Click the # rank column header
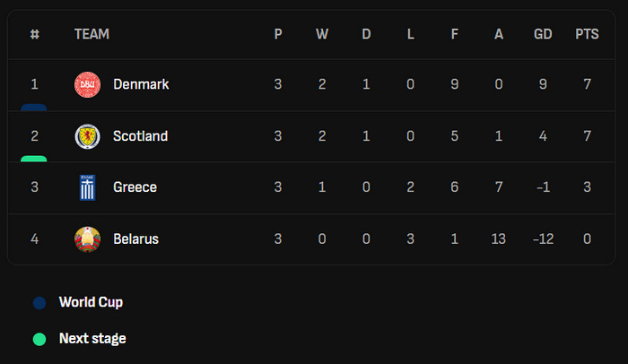The image size is (628, 364). point(34,34)
